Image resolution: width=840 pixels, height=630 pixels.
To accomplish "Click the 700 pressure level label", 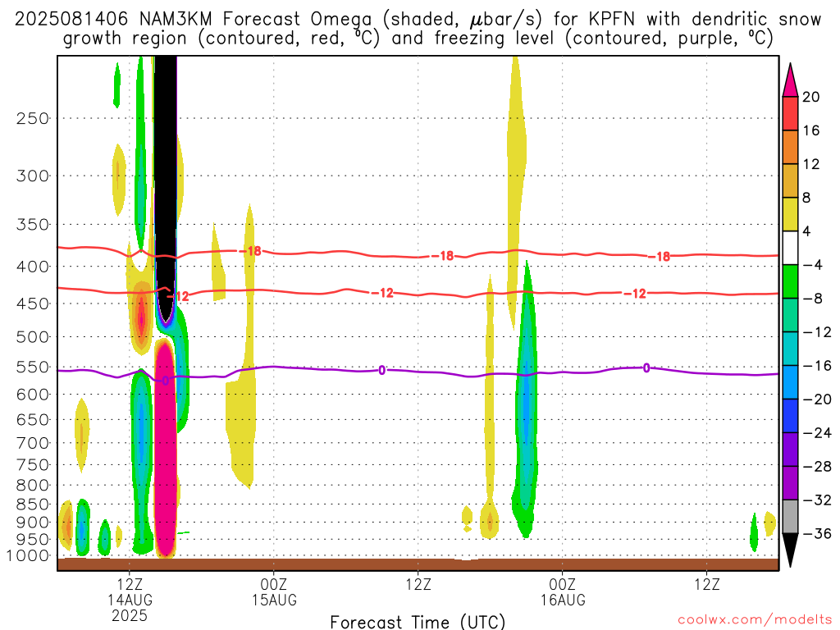I will point(33,443).
